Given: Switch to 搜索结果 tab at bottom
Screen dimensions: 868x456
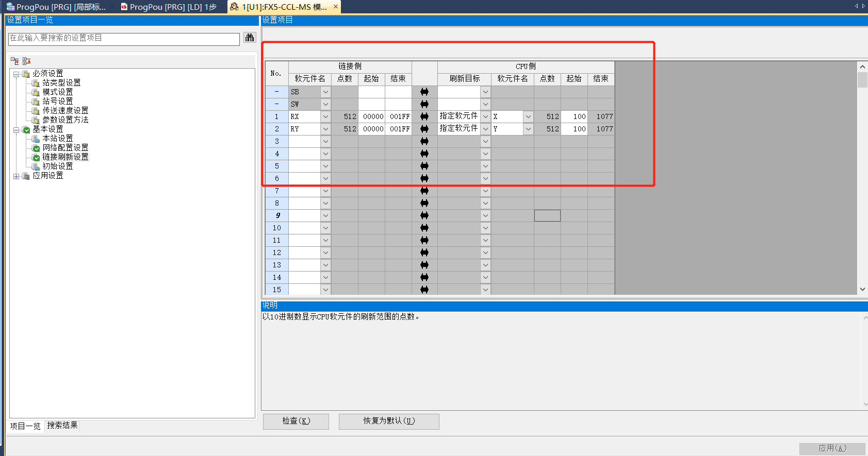Looking at the screenshot, I should [x=62, y=426].
